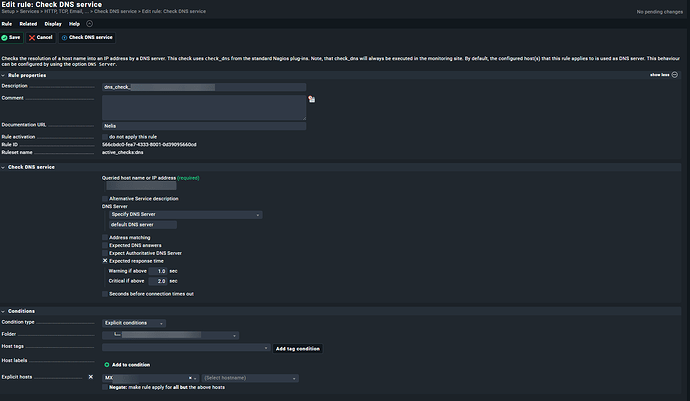Click the Cancel button label
This screenshot has width=690, height=401.
coord(44,37)
